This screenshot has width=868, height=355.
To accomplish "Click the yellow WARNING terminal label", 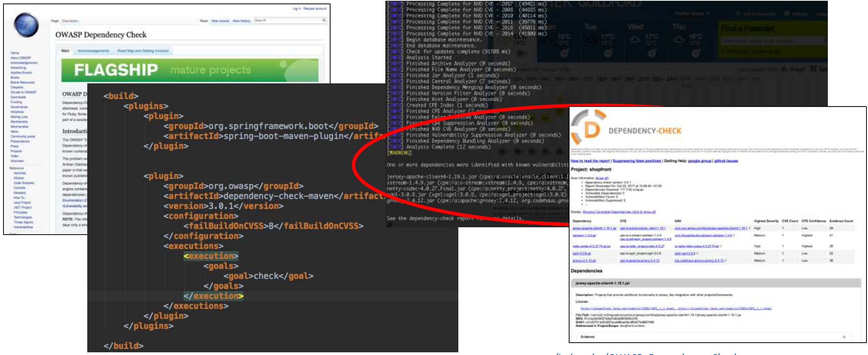I will pos(399,153).
